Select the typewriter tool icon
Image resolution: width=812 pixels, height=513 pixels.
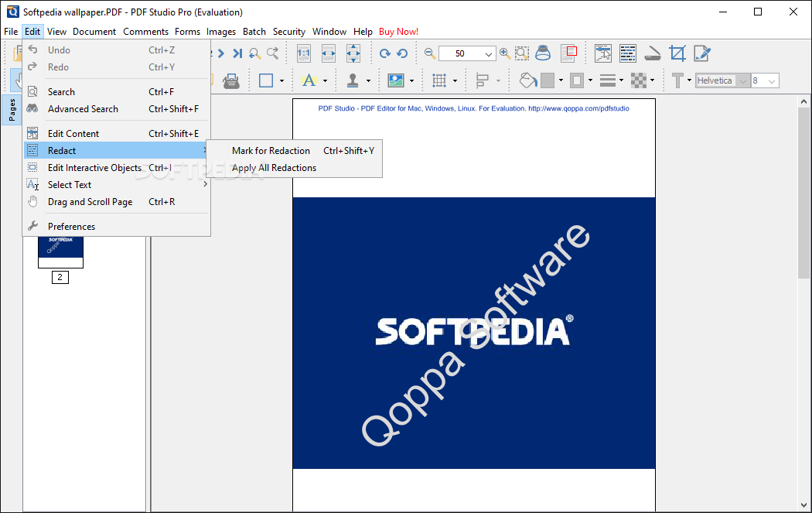[x=231, y=80]
